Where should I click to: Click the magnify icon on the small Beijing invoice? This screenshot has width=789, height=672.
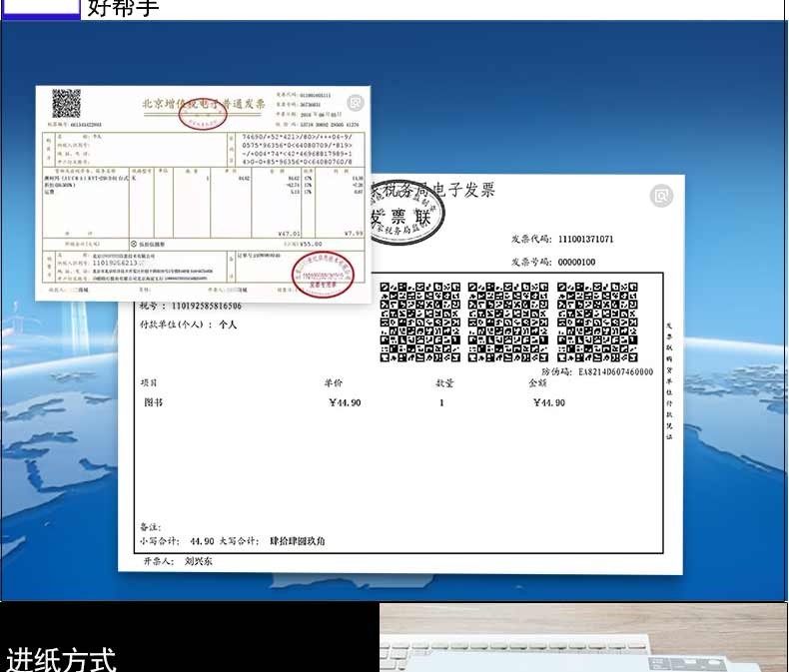click(356, 103)
